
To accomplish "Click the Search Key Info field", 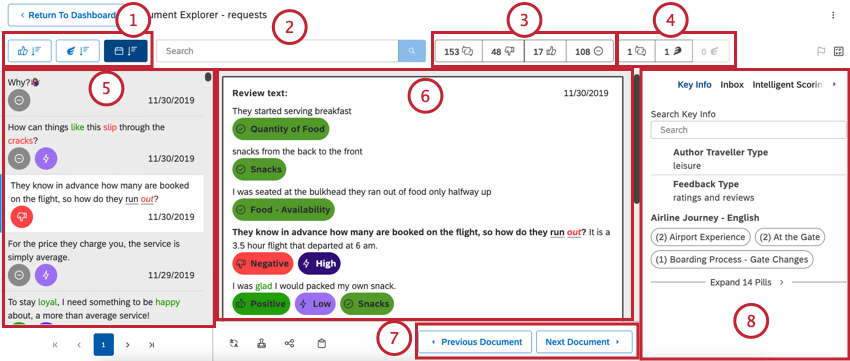I will pyautogui.click(x=748, y=130).
